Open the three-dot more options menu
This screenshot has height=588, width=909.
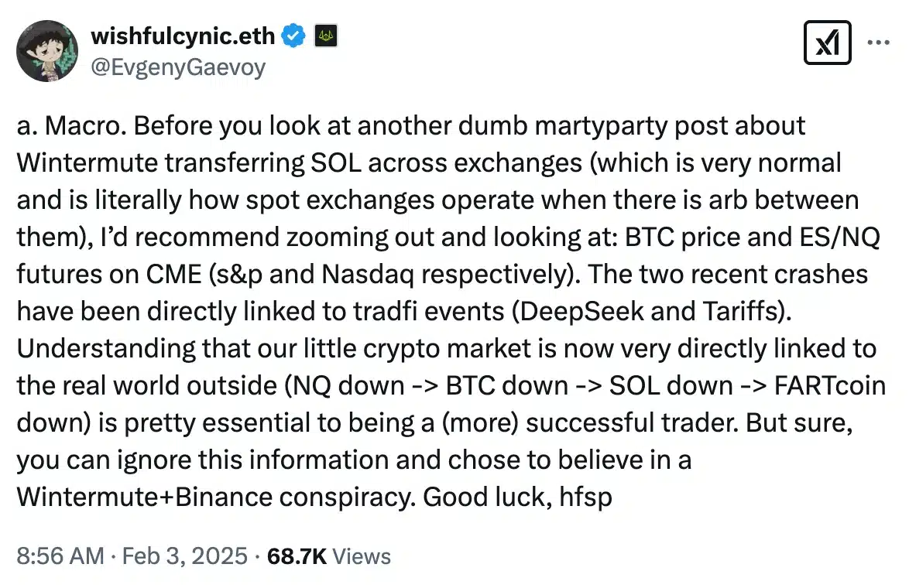[879, 43]
